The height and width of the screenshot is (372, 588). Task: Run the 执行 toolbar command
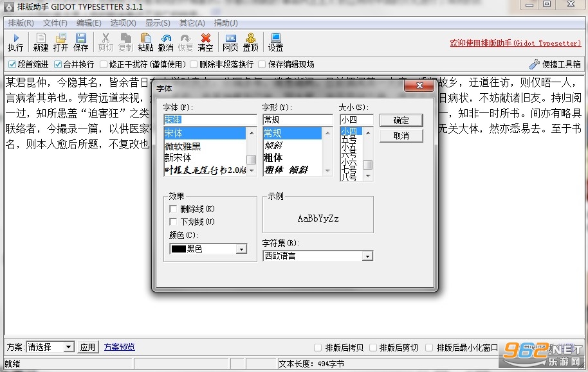[x=15, y=42]
